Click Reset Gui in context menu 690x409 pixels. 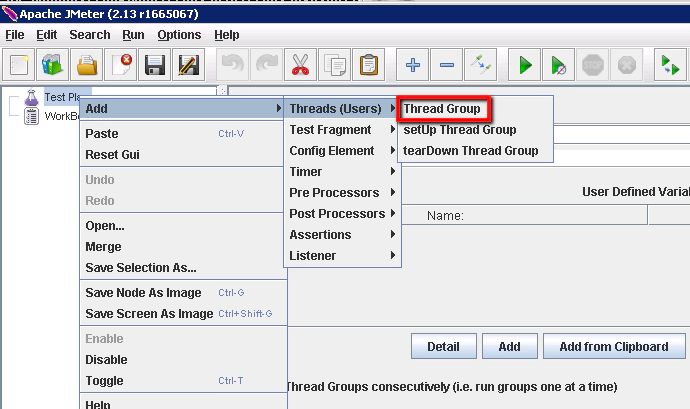coord(182,155)
